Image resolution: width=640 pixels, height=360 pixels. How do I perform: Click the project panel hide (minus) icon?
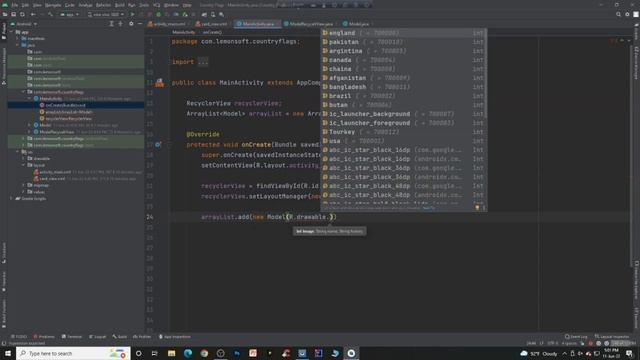point(140,24)
